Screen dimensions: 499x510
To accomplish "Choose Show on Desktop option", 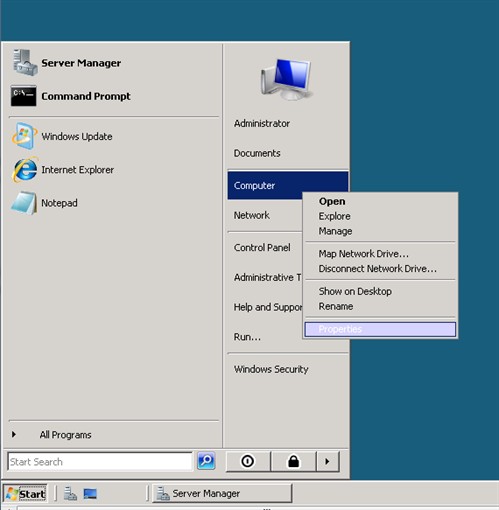I will coord(380,291).
